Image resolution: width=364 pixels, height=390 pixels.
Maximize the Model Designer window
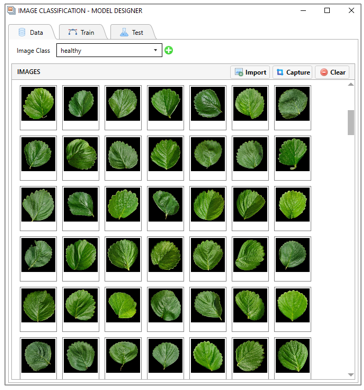point(327,10)
